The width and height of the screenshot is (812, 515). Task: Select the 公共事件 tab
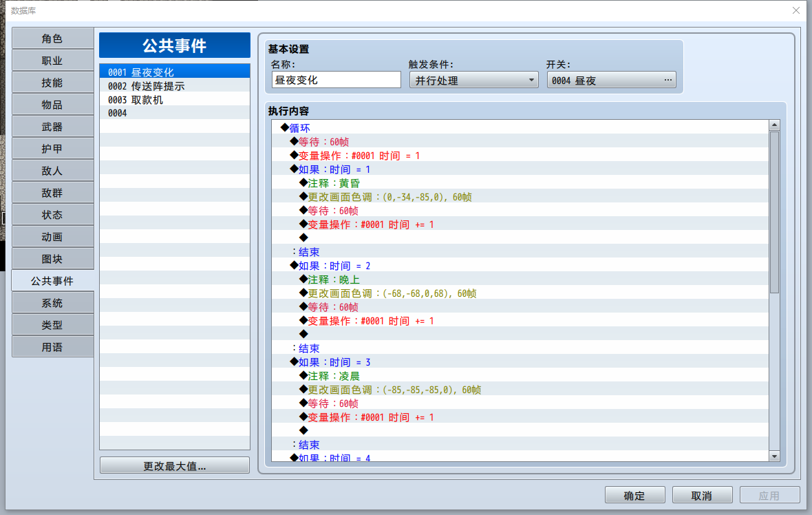click(52, 281)
